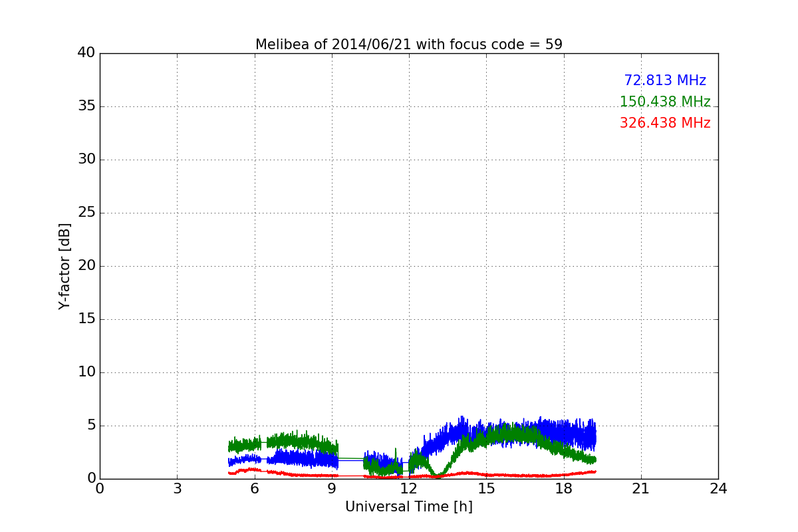The height and width of the screenshot is (532, 798).
Task: Click y-axis tick label 10
Action: point(86,372)
